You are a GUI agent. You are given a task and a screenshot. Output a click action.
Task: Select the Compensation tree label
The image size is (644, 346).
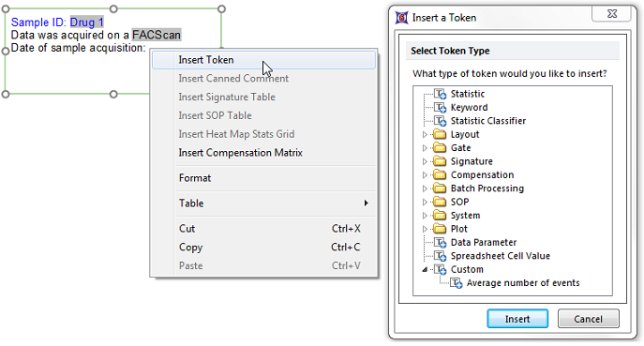pyautogui.click(x=482, y=175)
